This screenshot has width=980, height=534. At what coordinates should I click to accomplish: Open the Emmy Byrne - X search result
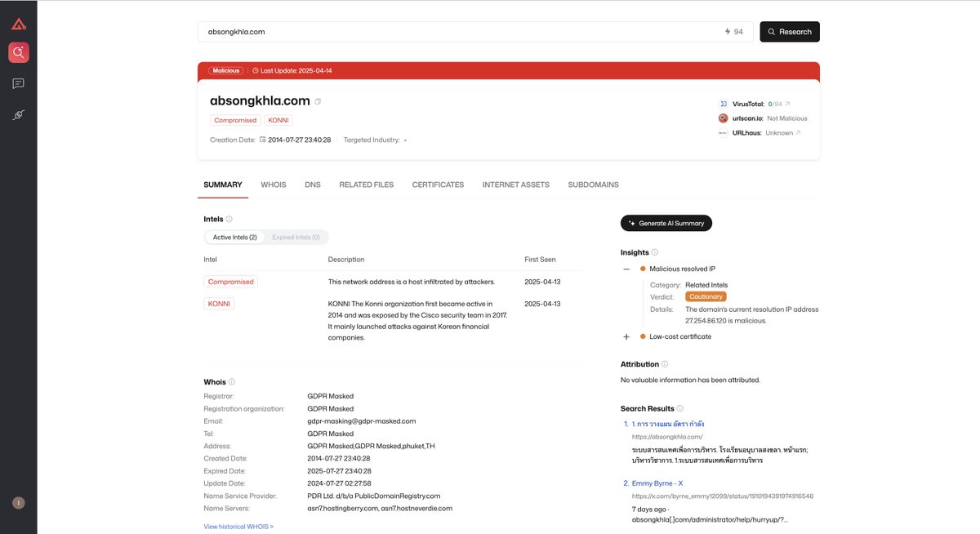click(657, 483)
